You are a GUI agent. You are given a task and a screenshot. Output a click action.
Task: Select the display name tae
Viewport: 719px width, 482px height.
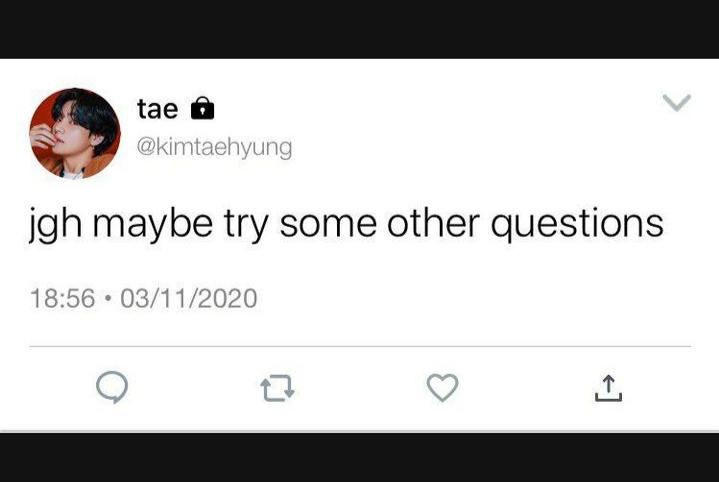point(157,109)
